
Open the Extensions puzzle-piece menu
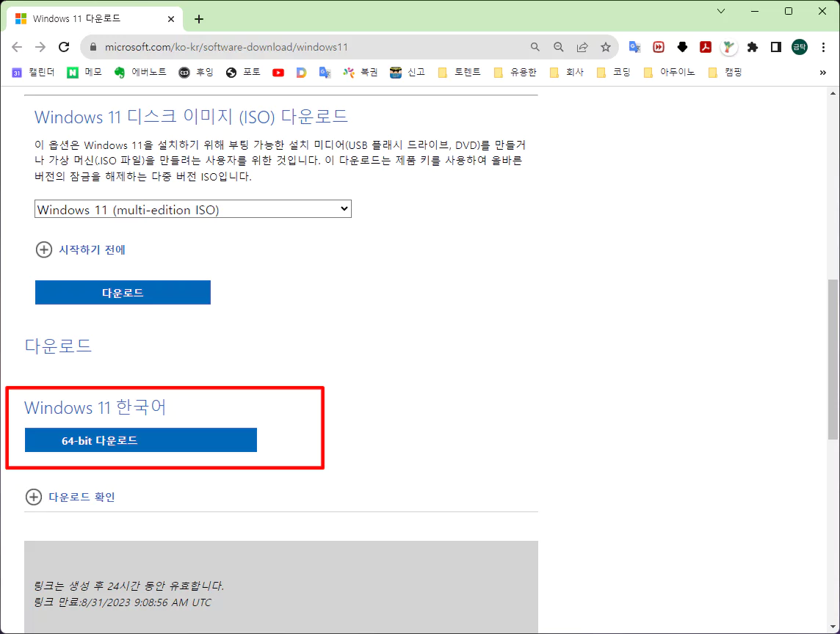point(752,47)
